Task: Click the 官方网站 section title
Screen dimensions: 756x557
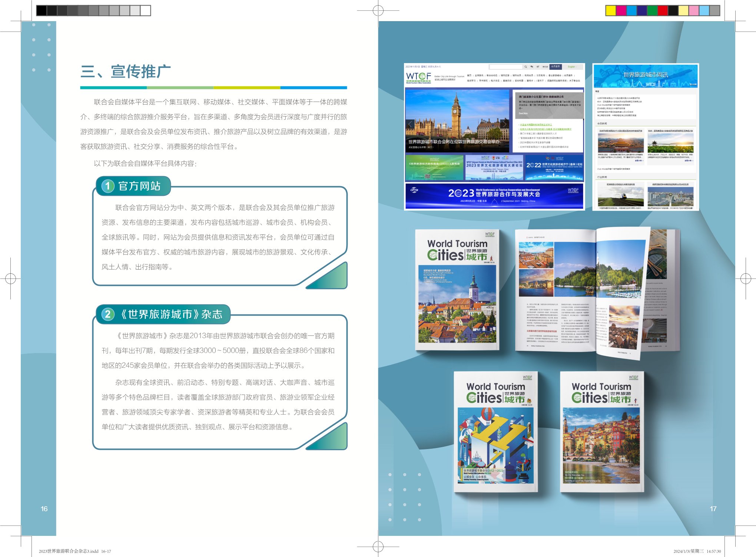Action: point(139,186)
